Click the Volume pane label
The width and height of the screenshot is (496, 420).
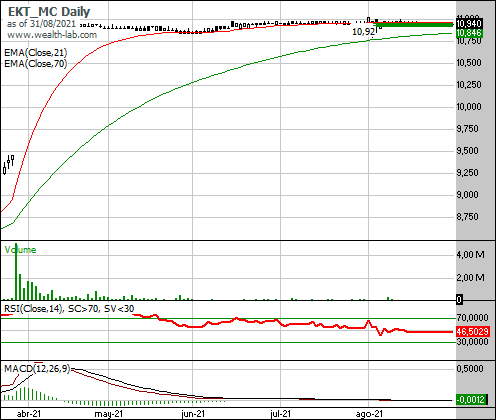point(20,250)
